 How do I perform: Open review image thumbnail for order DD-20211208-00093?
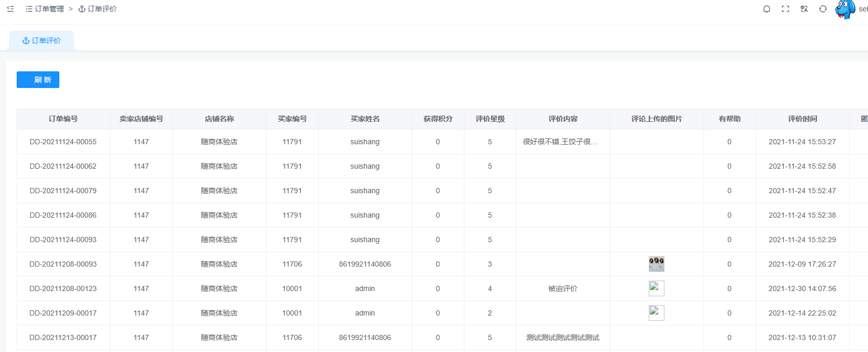656,264
